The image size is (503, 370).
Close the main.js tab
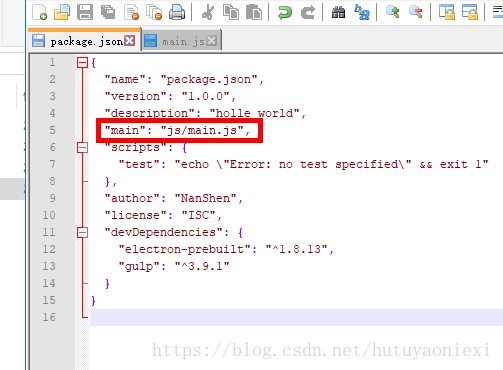pyautogui.click(x=211, y=41)
